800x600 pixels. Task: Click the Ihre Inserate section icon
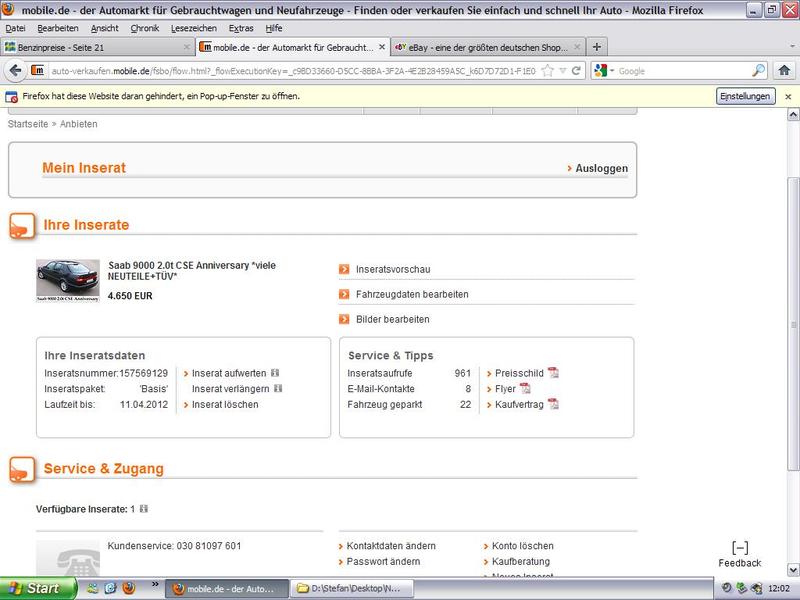[22, 226]
